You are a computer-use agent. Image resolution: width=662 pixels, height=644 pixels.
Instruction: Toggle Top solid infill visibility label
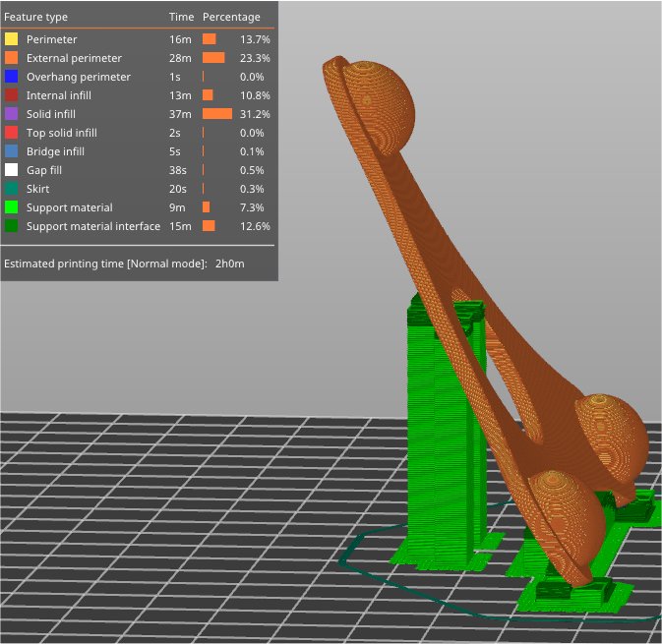(61, 133)
